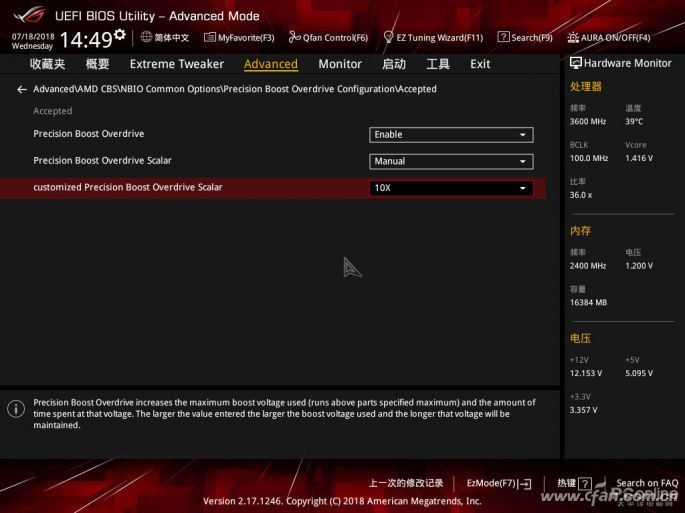Click the 电压 section heading
The image size is (685, 513).
coord(580,338)
